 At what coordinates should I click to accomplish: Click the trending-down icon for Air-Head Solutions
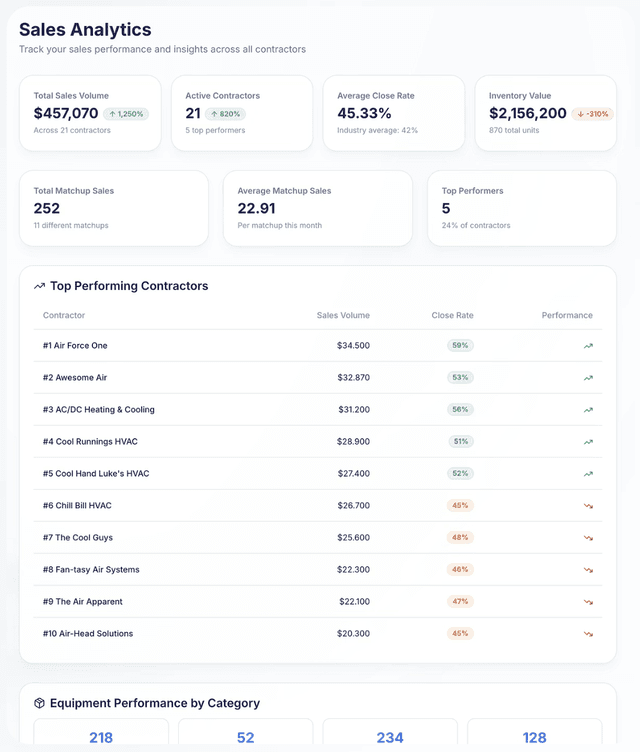(588, 634)
